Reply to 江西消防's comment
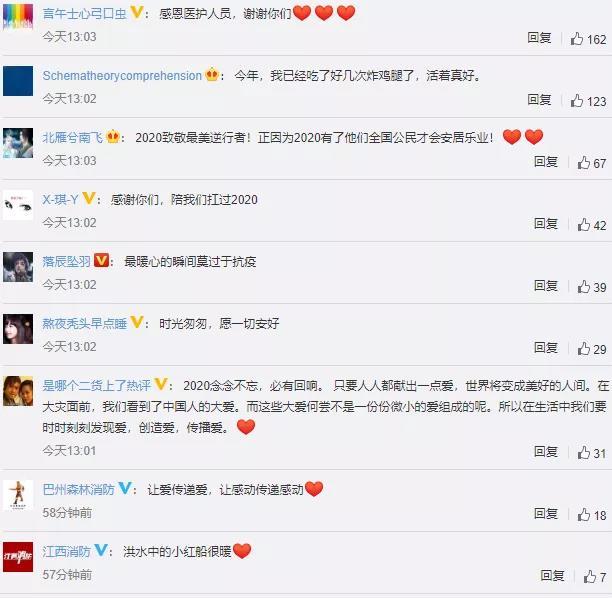612x598 pixels. [552, 575]
